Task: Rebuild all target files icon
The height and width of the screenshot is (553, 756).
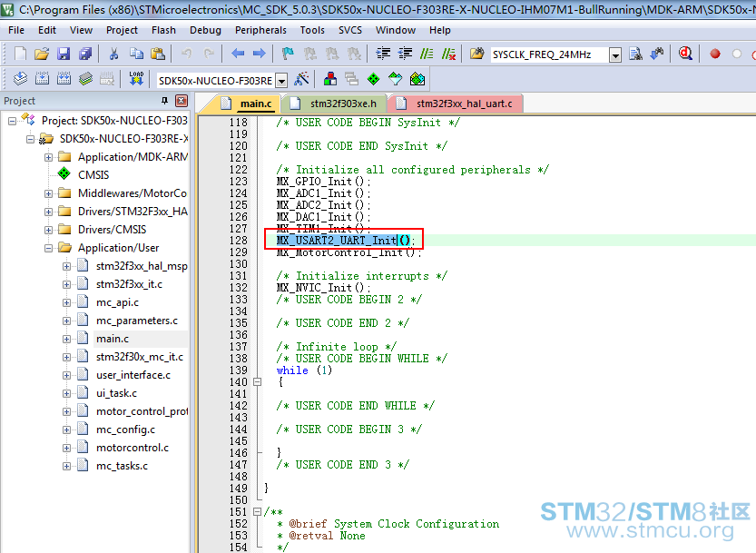Action: (x=64, y=79)
